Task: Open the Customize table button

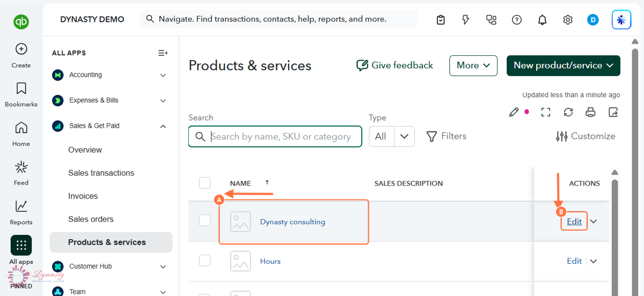Action: (586, 136)
